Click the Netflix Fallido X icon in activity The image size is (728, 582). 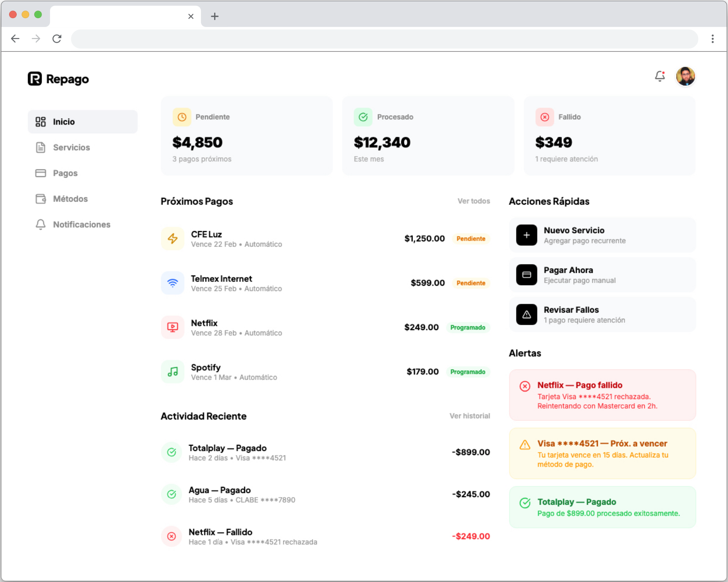pos(171,537)
